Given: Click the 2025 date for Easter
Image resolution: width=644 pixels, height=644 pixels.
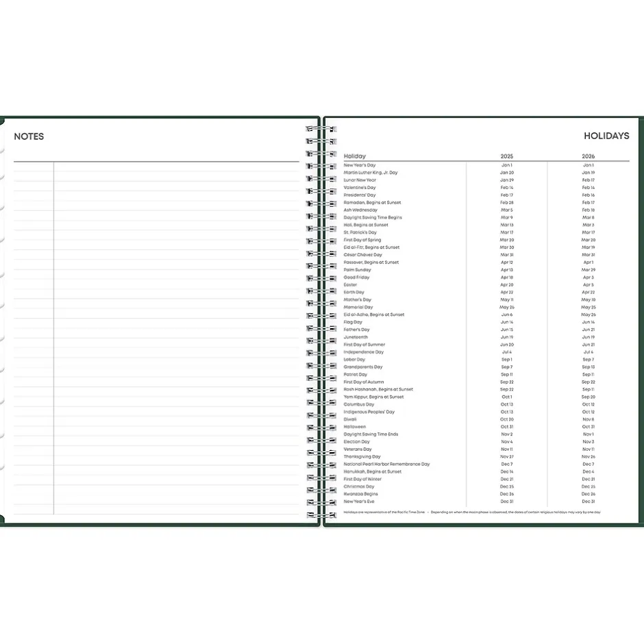Looking at the screenshot, I should click(506, 285).
